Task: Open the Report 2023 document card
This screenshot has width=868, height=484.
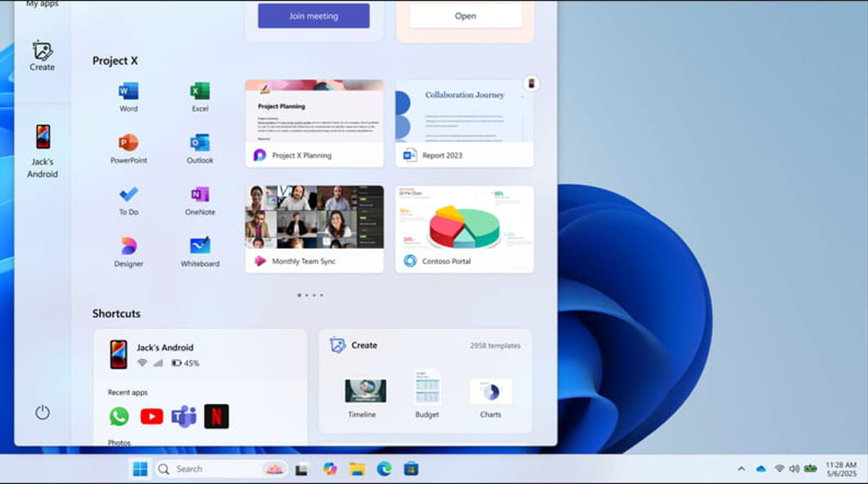Action: (464, 123)
